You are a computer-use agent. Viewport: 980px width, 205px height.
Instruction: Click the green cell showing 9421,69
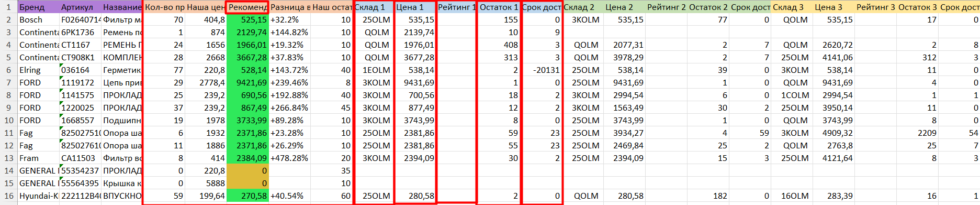(247, 83)
